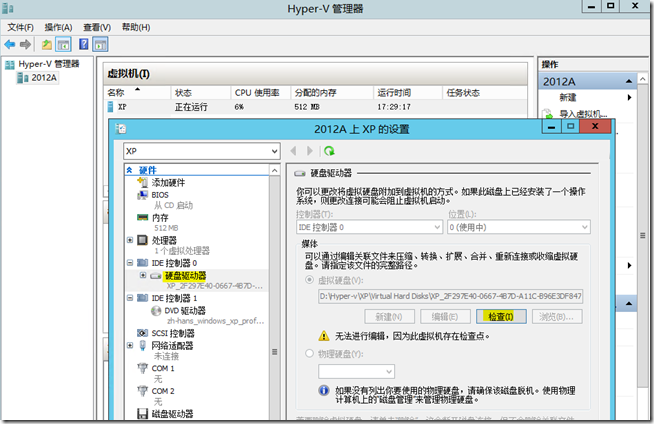
Task: Open 文件(F) menu
Action: (20, 28)
